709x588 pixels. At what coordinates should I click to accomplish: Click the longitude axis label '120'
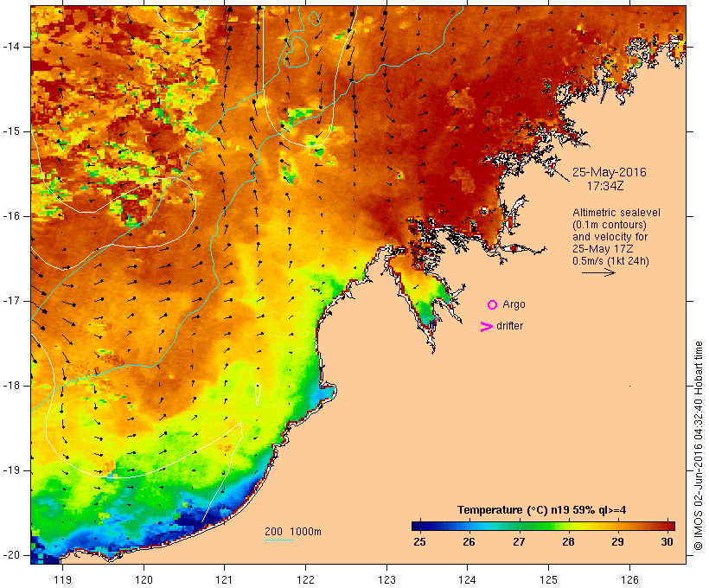pos(144,579)
